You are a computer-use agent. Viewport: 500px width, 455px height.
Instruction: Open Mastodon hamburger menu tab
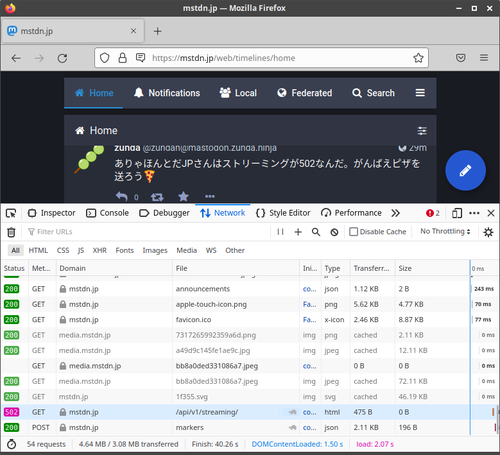[420, 93]
